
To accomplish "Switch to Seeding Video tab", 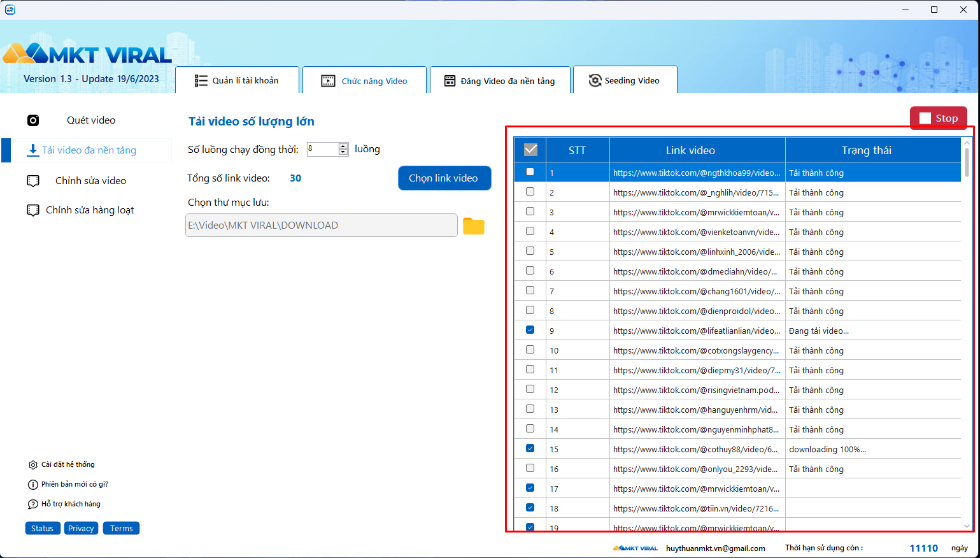I will pos(625,80).
